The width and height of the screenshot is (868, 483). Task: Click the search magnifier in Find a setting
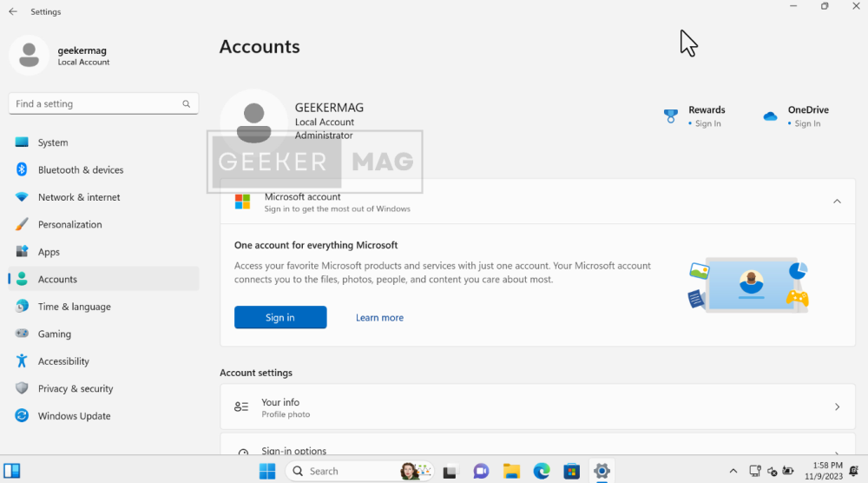click(x=186, y=103)
